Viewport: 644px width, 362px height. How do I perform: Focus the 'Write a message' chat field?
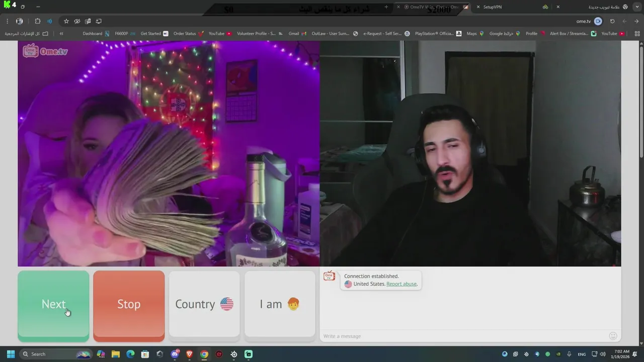(463, 336)
